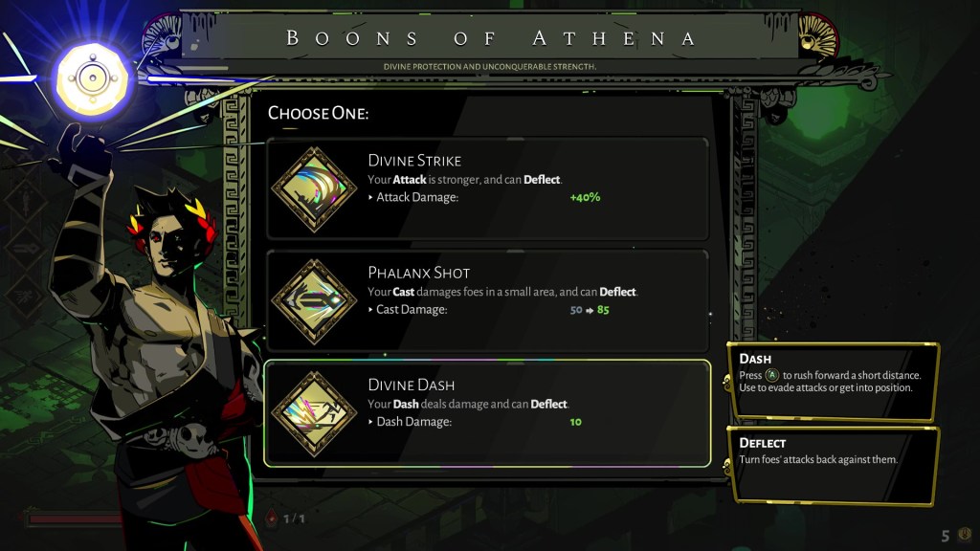
Task: Click the Boons of Athena title banner
Action: [490, 38]
